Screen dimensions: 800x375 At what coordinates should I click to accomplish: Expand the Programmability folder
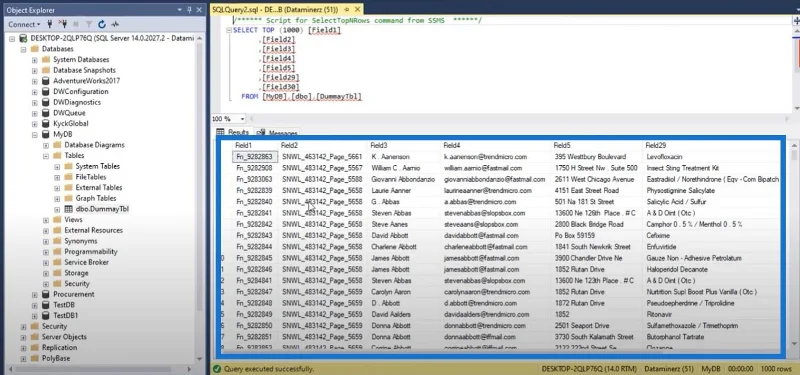46,252
